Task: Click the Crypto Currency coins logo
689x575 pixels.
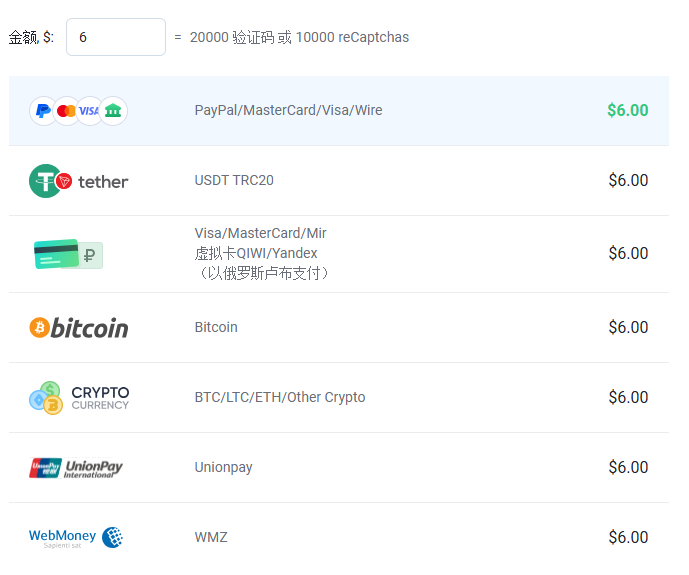Action: tap(78, 398)
